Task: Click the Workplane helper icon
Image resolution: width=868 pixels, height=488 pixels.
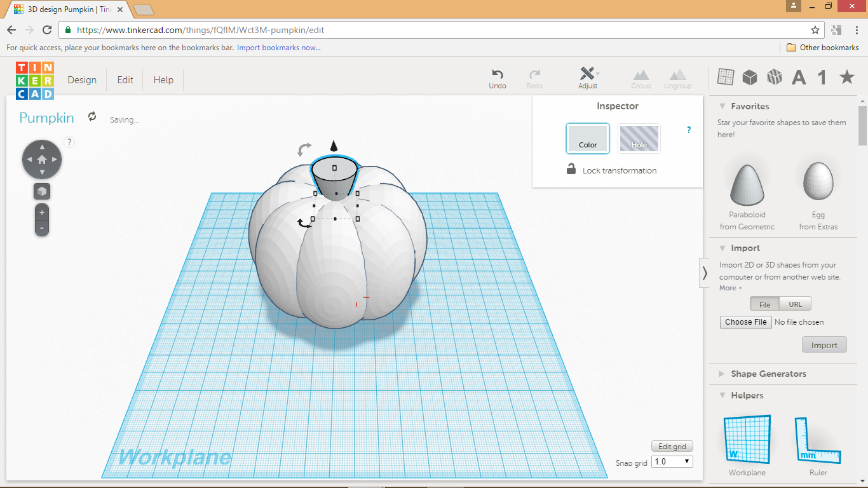Action: 746,438
